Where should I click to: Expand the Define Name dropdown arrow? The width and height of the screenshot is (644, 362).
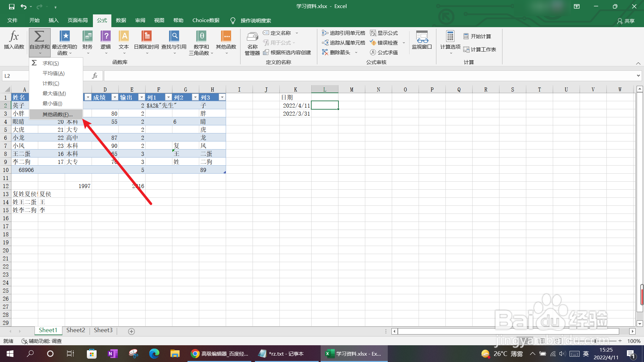[297, 33]
